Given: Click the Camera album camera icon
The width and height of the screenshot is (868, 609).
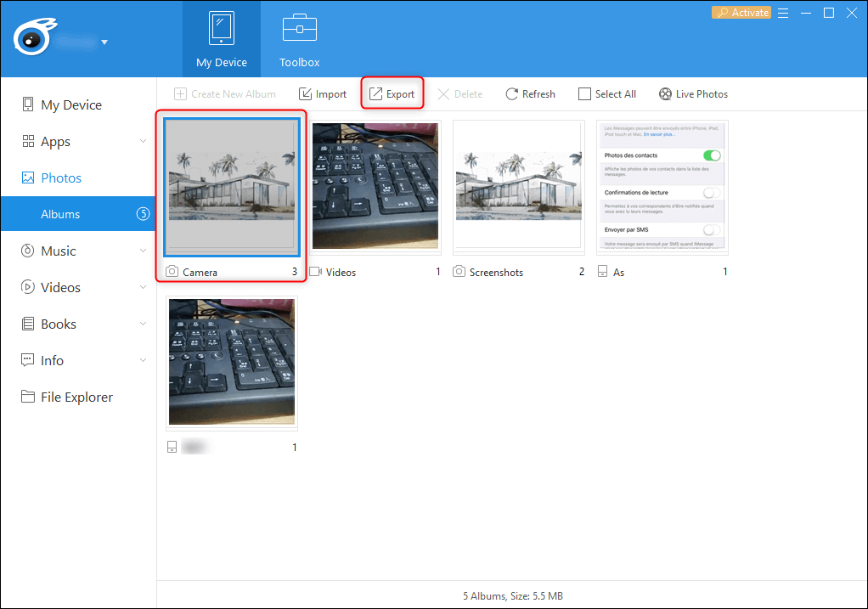Looking at the screenshot, I should pyautogui.click(x=172, y=271).
